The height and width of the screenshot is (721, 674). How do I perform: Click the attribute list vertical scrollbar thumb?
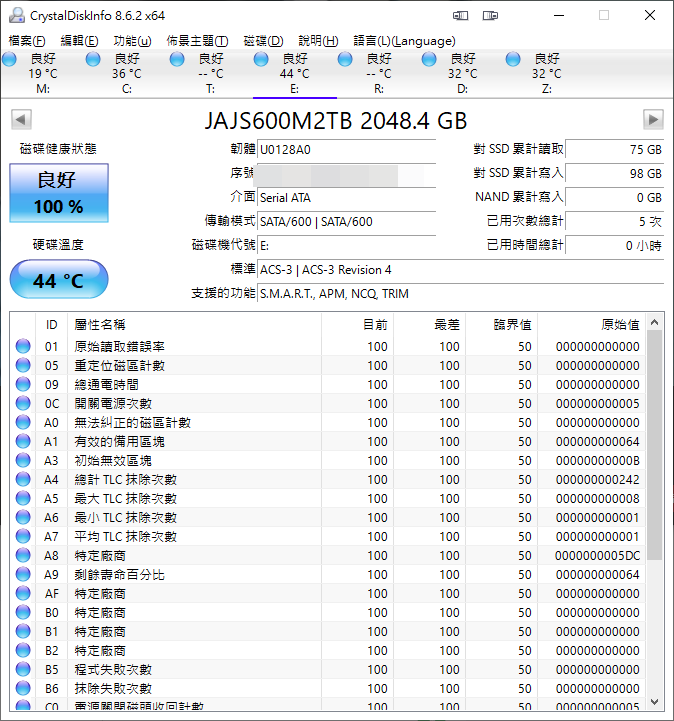(655, 445)
